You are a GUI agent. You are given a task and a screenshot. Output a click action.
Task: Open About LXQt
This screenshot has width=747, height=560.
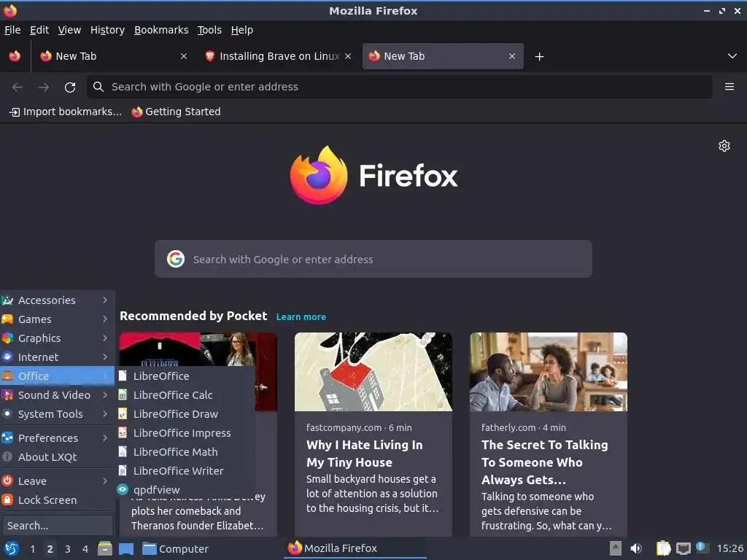57,457
